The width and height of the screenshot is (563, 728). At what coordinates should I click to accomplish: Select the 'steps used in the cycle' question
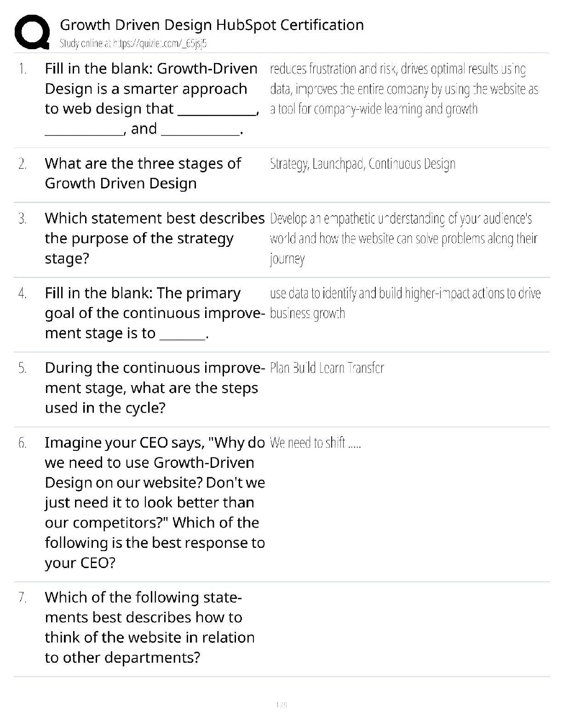154,388
